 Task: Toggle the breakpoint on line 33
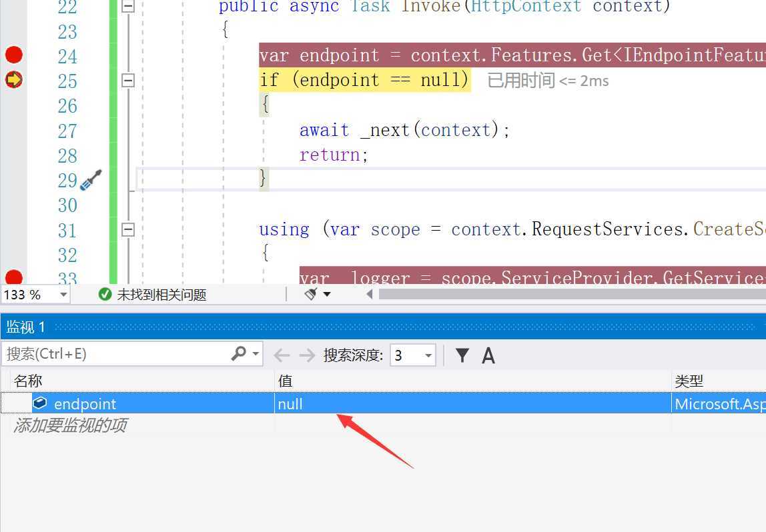13,277
